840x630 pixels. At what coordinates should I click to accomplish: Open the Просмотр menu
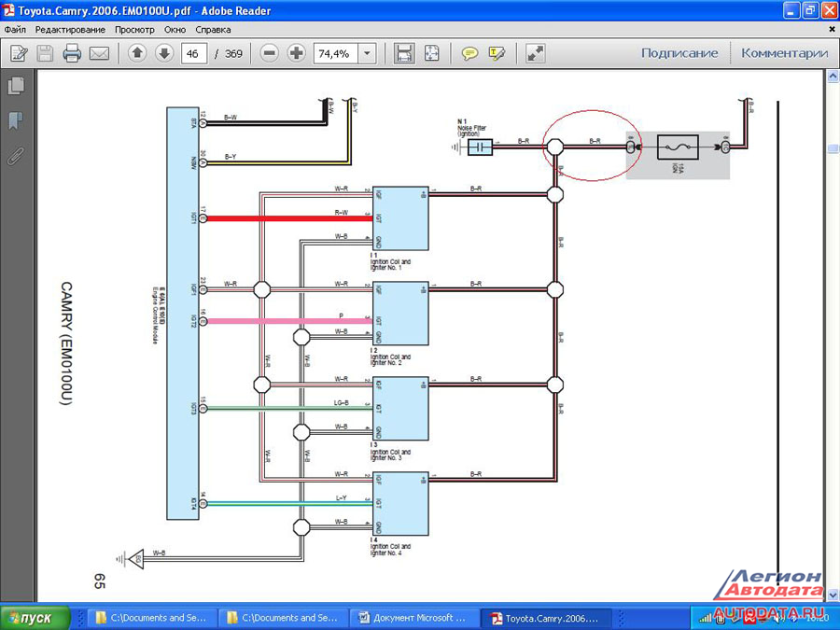pos(134,29)
